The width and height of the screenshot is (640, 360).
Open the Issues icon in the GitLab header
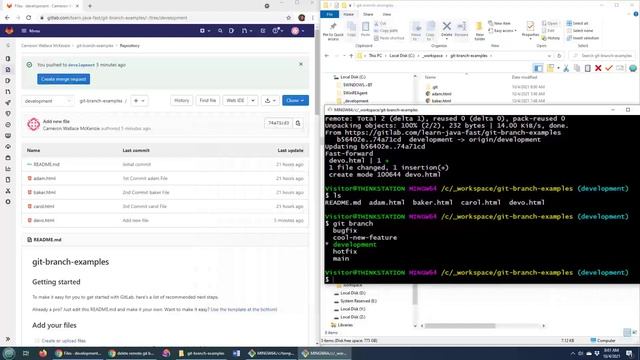231,31
